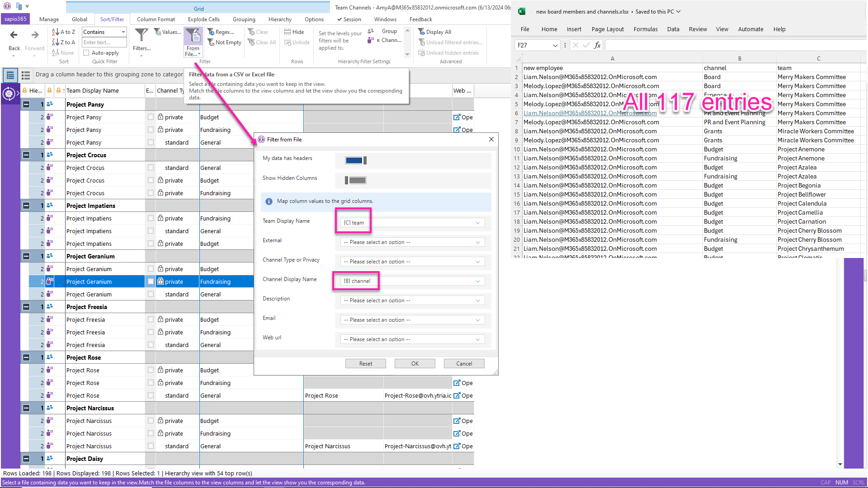The height and width of the screenshot is (488, 868).
Task: Check External box for Project Rose Budget
Action: pos(151,370)
